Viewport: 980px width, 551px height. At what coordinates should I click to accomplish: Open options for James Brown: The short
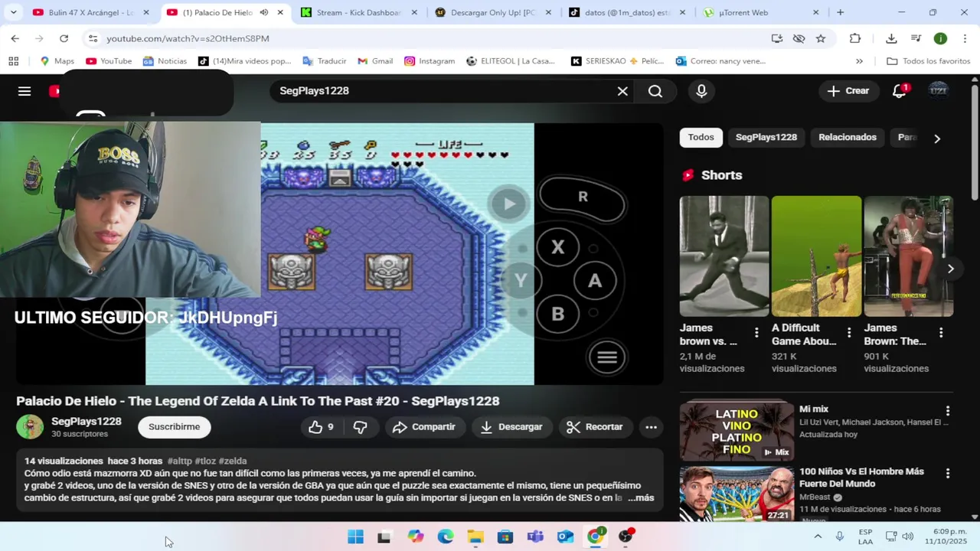click(x=941, y=332)
